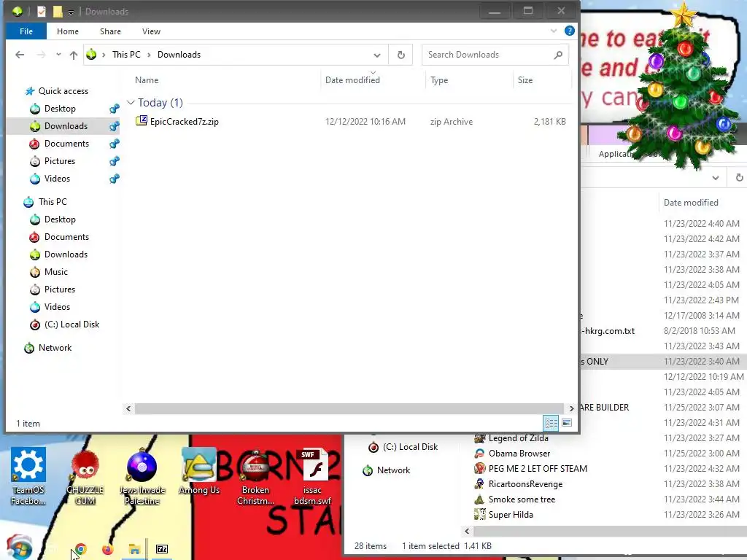
Task: Click the forward navigation arrow
Action: point(41,55)
